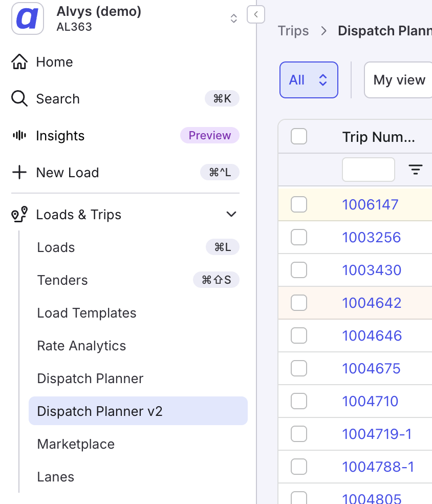This screenshot has height=504, width=432.
Task: Check the box for trip 1004788-1
Action: point(299,467)
